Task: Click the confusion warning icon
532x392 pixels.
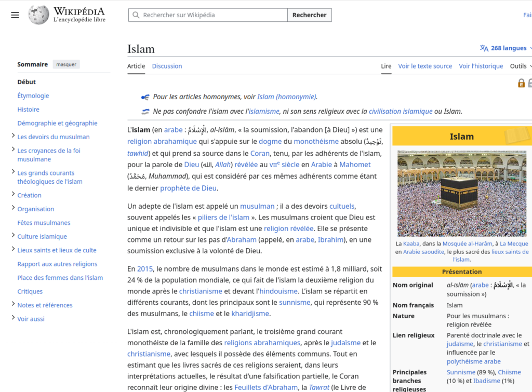Action: click(145, 111)
